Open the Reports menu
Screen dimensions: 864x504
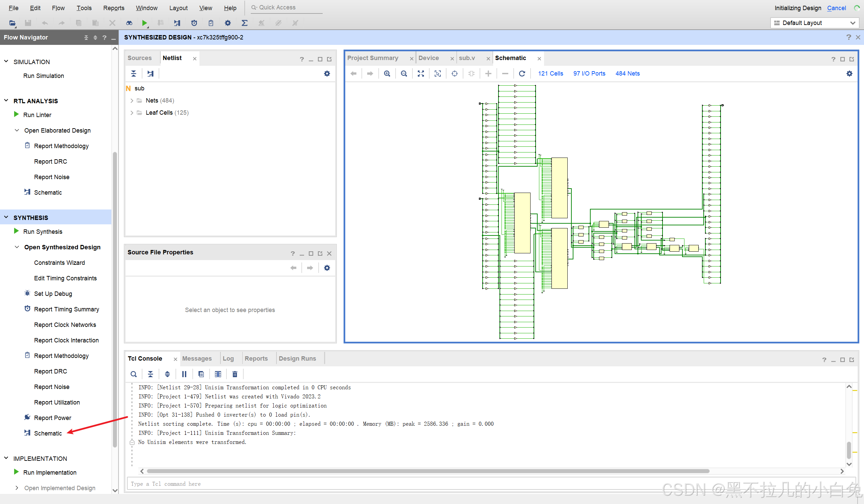point(113,8)
